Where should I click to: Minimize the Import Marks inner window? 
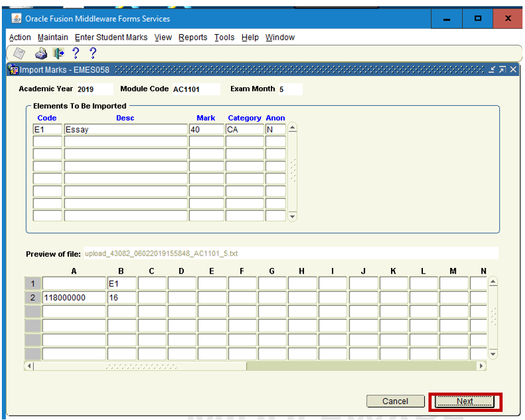click(x=492, y=70)
